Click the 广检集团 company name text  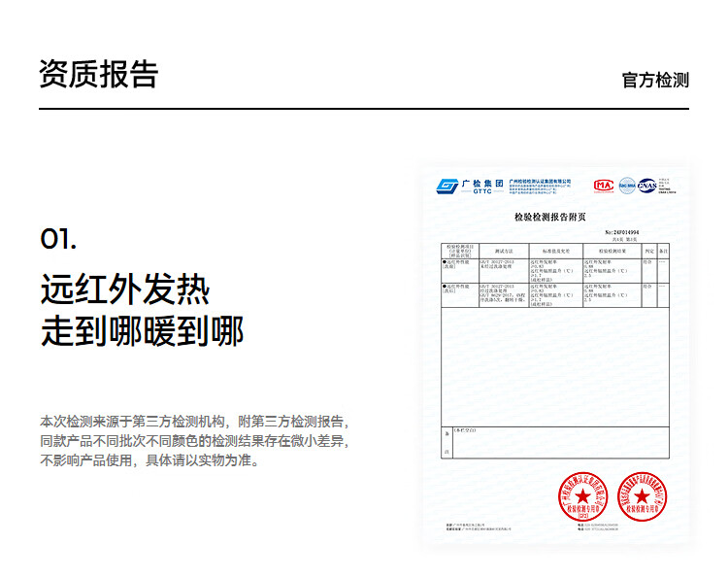(482, 183)
